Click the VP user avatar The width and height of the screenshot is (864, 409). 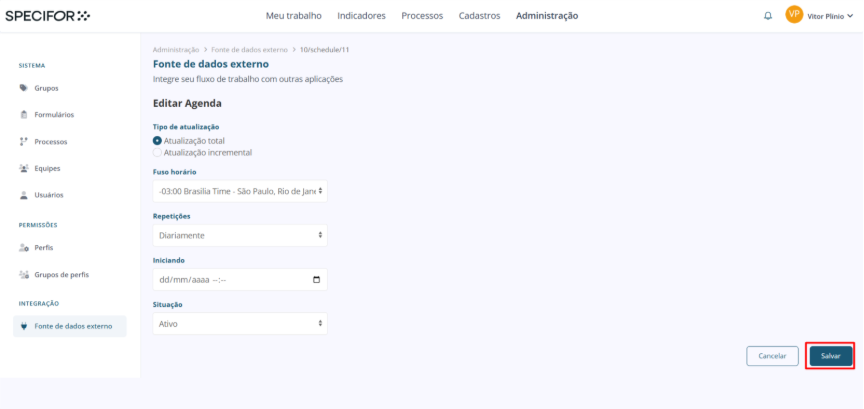tap(794, 15)
